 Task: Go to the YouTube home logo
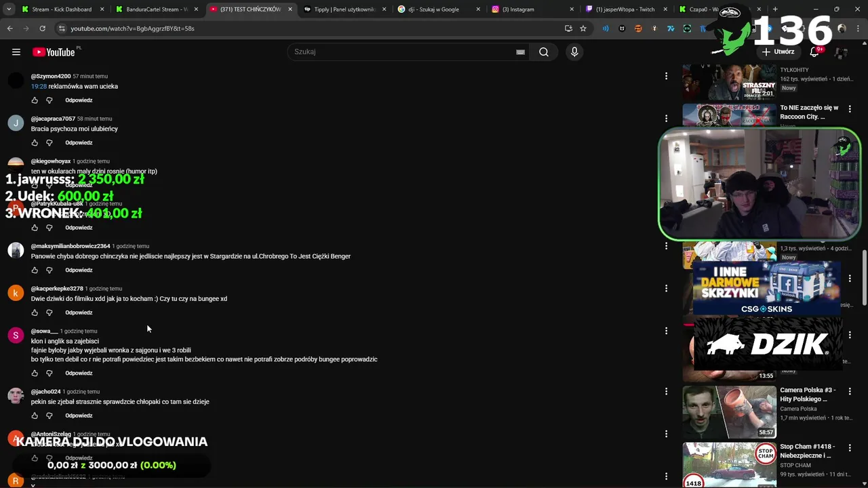coord(54,52)
